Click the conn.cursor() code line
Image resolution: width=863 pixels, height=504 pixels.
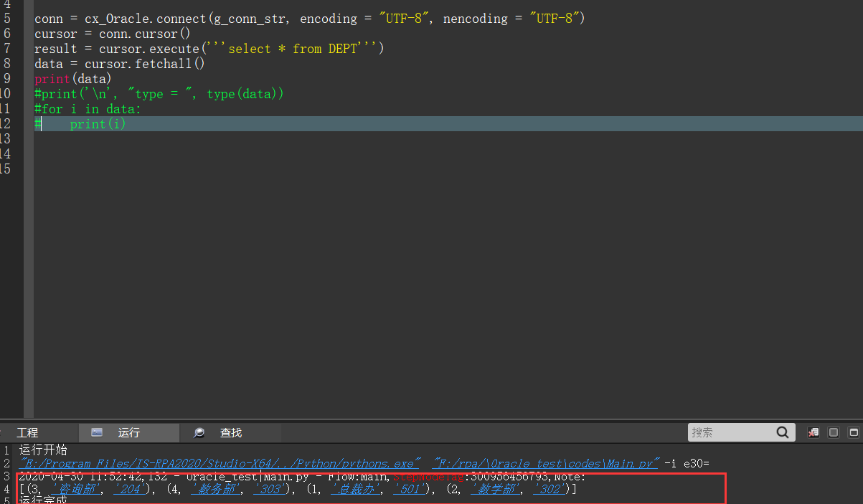(113, 34)
